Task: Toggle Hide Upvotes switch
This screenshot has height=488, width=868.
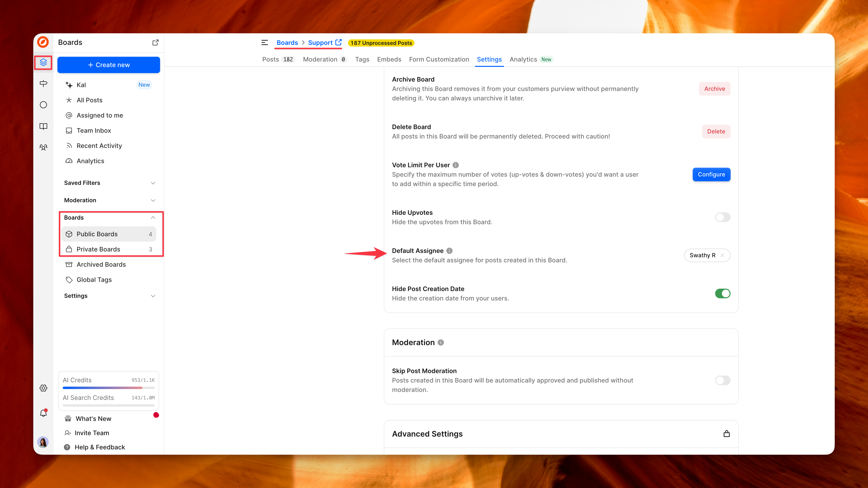Action: click(722, 217)
